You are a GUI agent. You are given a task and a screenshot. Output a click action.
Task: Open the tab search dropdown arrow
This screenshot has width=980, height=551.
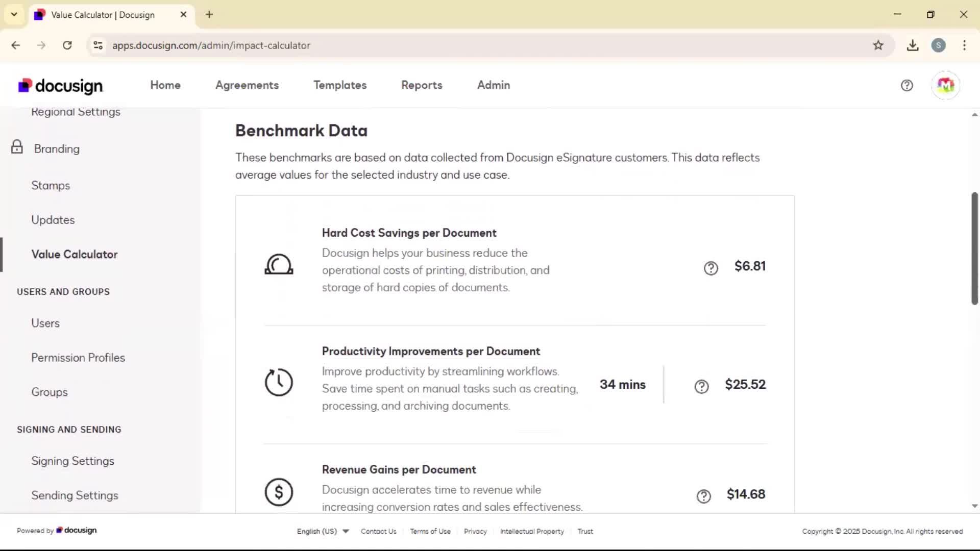click(14, 14)
